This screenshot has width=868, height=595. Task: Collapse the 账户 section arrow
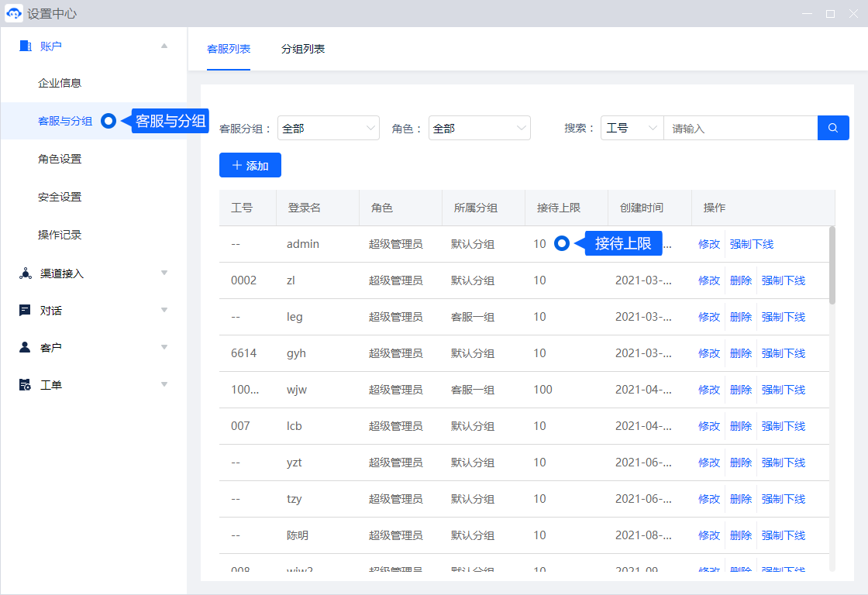click(164, 46)
